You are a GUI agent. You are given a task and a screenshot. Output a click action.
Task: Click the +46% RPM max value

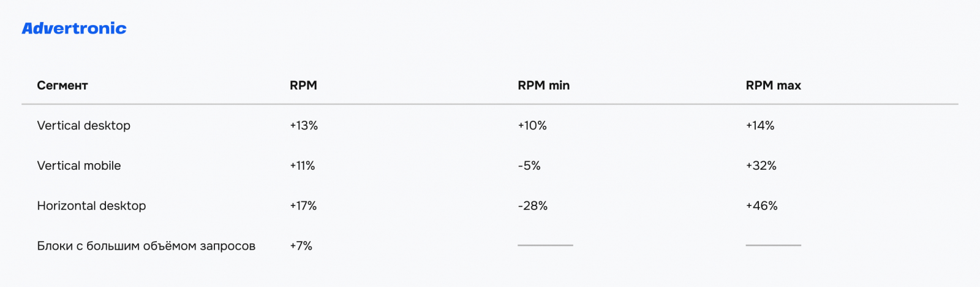[761, 206]
